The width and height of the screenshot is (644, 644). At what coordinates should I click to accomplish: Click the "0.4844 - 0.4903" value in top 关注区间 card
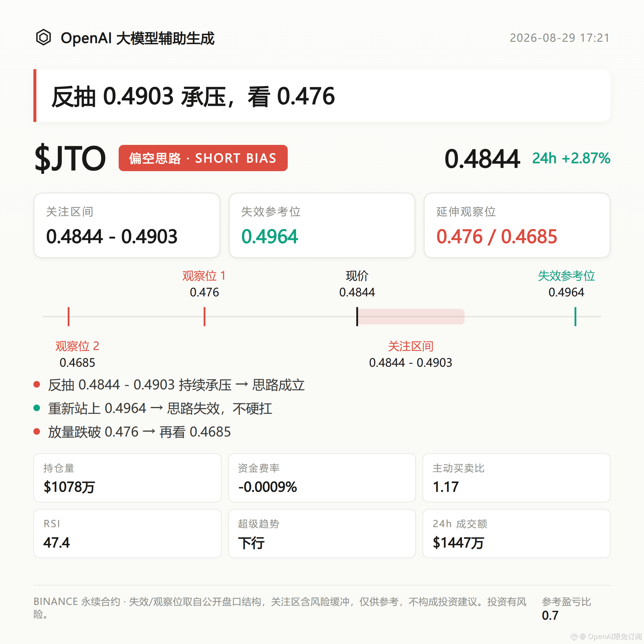(112, 237)
